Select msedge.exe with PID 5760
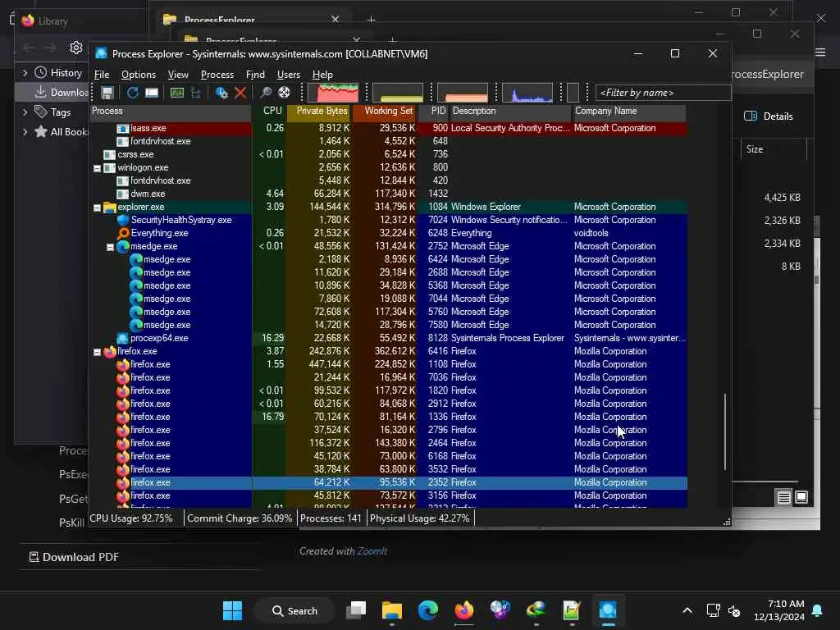Image resolution: width=840 pixels, height=630 pixels. click(388, 312)
